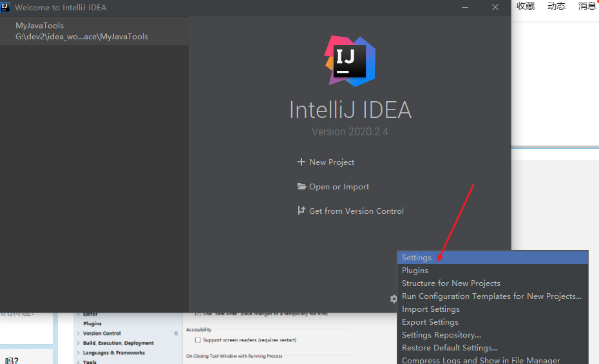Open 消息 link in the browser page
Image resolution: width=599 pixels, height=364 pixels.
pyautogui.click(x=587, y=6)
